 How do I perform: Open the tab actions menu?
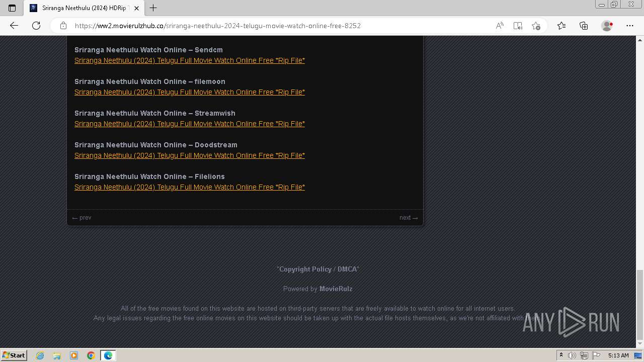click(x=12, y=8)
